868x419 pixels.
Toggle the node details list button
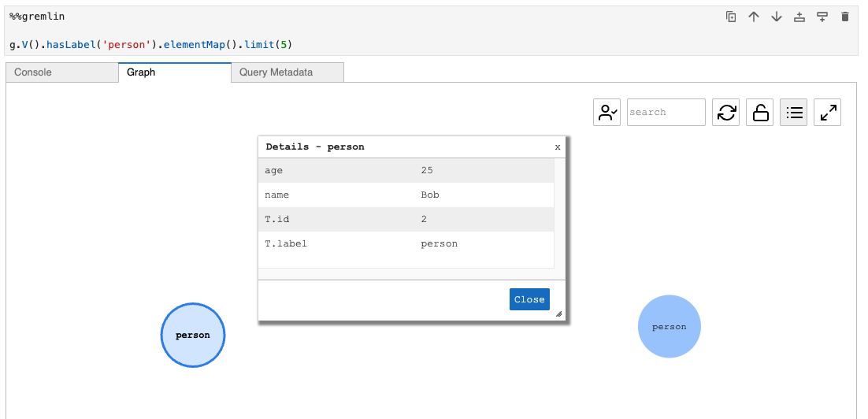coord(794,113)
